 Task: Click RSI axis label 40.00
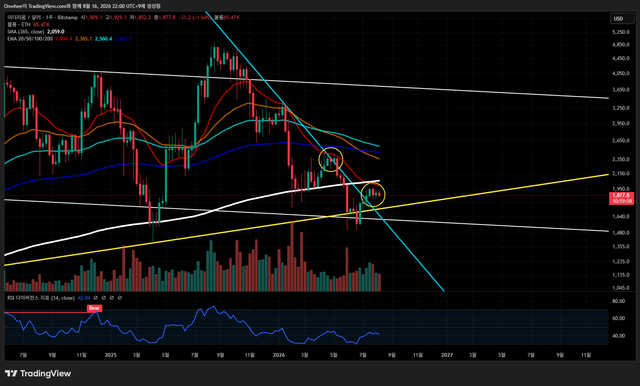pos(619,336)
